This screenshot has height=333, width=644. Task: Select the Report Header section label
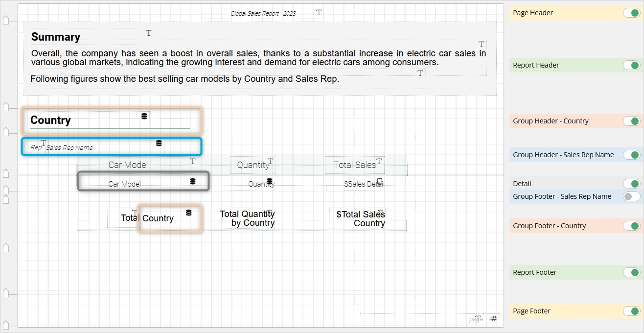click(536, 65)
